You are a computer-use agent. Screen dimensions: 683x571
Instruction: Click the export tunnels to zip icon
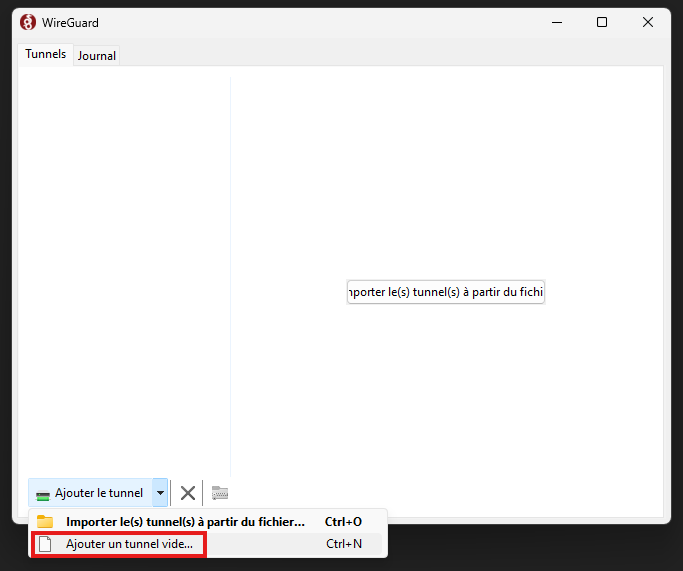220,493
